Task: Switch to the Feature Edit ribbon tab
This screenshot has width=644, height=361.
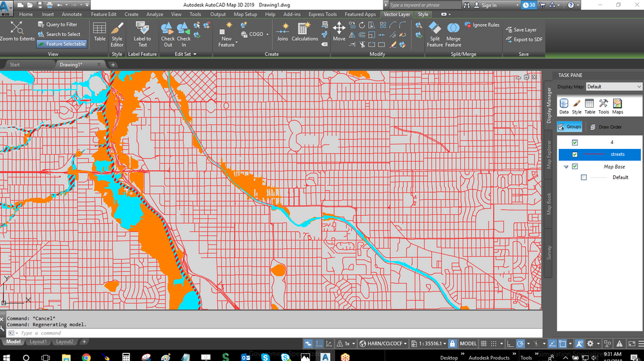Action: 104,14
